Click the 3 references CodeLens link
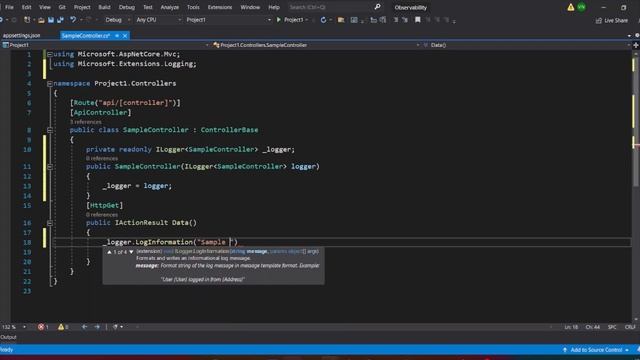 85,122
